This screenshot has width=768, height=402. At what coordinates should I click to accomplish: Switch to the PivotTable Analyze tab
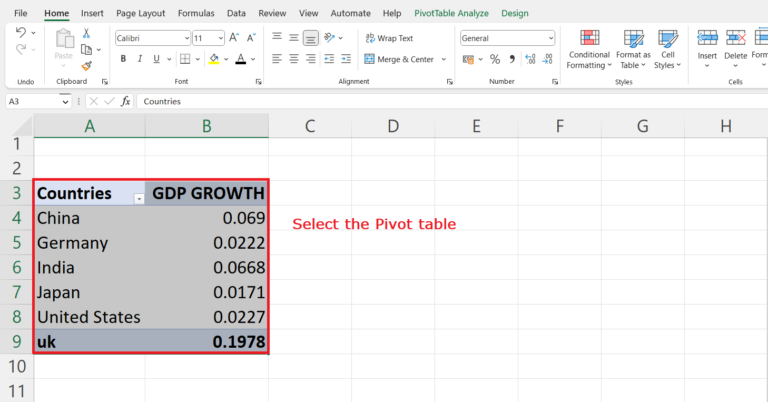[451, 13]
